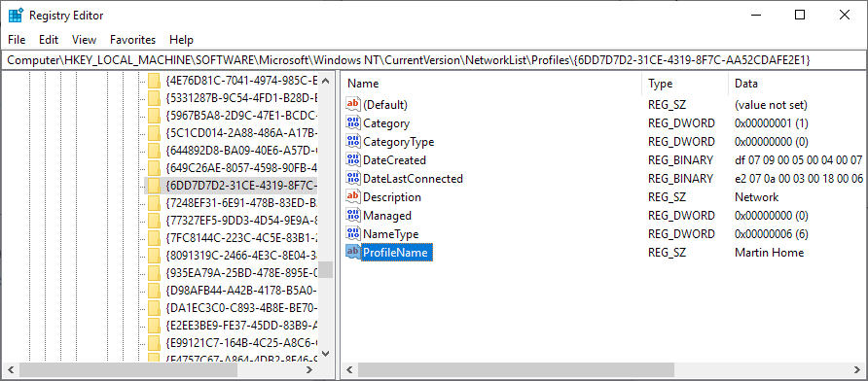
Task: Select folder icon of key {7248EF31-6E91-478B-83ED
Action: click(154, 203)
